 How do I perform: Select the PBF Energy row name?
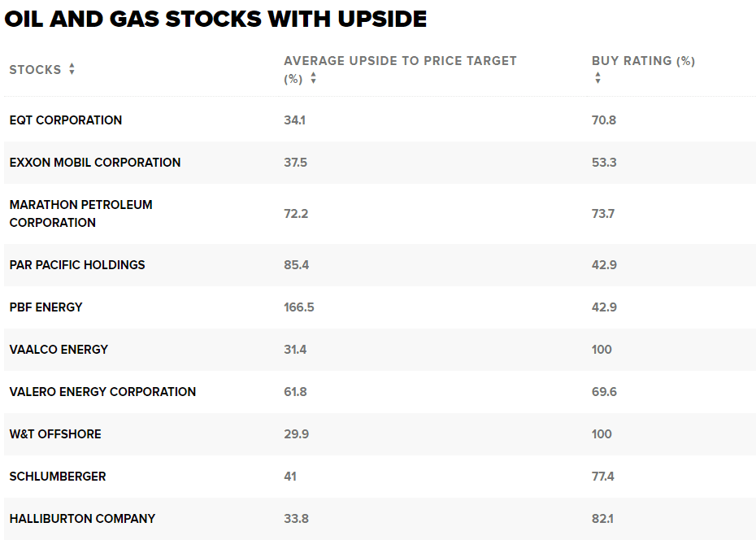click(x=46, y=307)
